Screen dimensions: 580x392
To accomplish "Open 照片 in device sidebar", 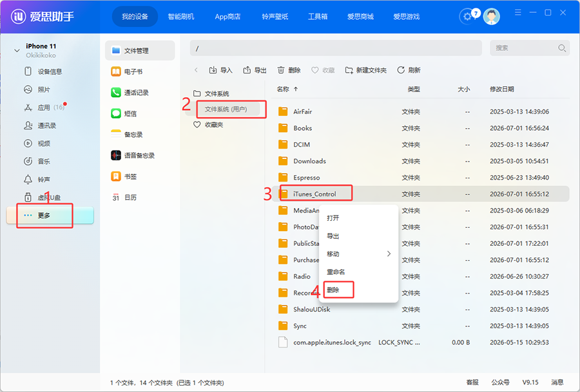I will coord(37,89).
